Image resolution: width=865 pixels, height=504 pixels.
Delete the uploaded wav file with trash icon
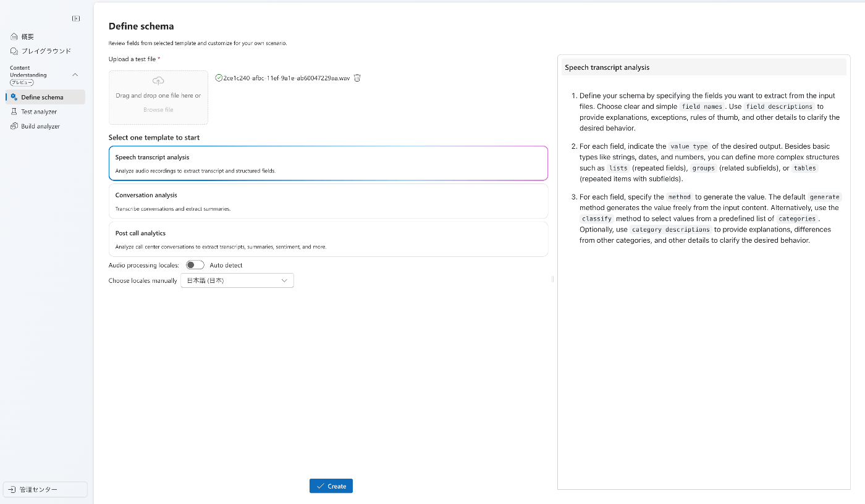(x=357, y=78)
